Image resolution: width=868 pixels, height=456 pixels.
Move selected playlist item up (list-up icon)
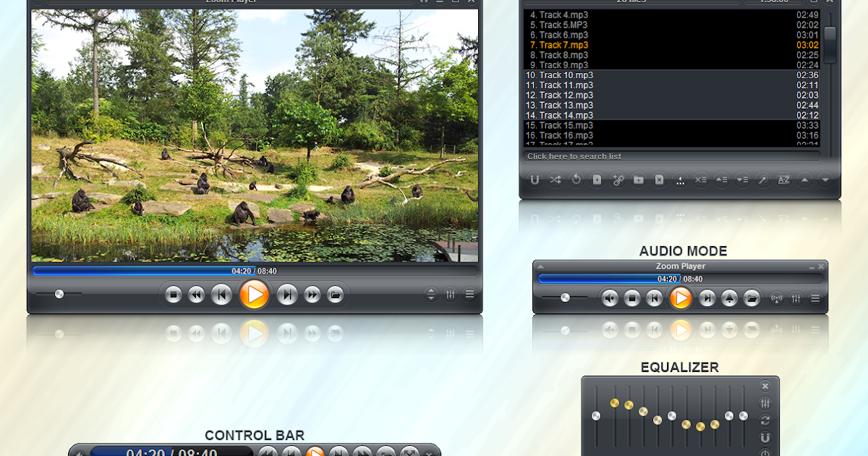click(722, 180)
